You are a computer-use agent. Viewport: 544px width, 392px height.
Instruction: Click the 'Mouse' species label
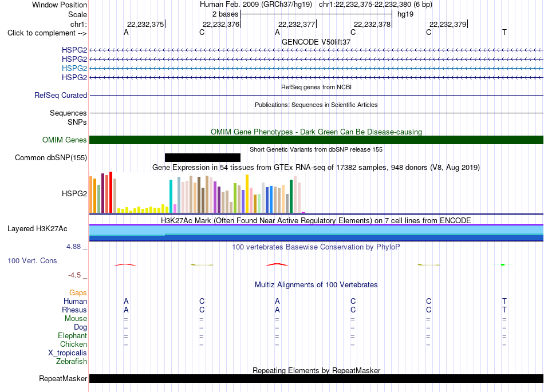[76, 319]
